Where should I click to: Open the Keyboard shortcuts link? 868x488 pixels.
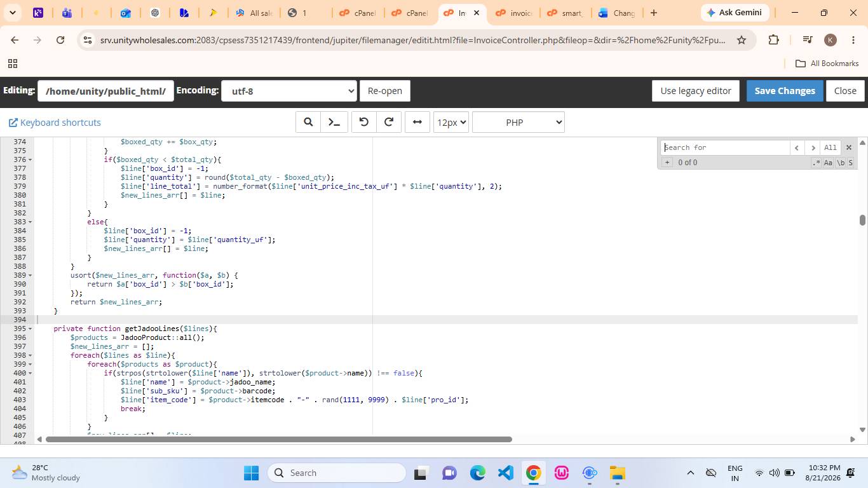(55, 123)
